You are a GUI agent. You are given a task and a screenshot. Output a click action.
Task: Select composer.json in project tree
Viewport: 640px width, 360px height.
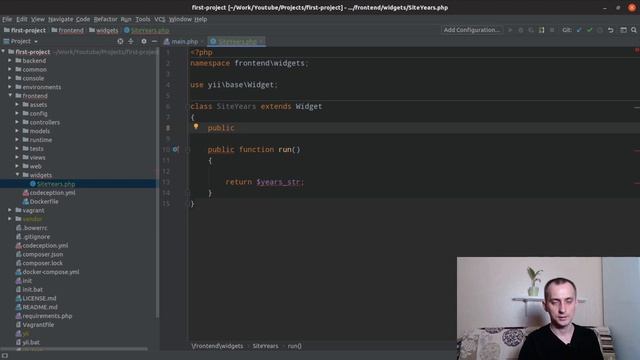pyautogui.click(x=42, y=254)
